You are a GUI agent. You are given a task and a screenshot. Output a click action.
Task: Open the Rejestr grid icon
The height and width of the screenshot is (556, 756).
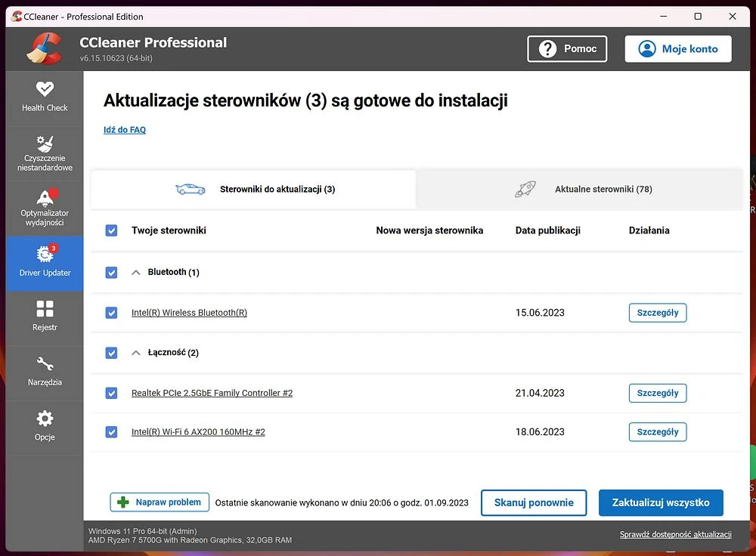click(45, 308)
